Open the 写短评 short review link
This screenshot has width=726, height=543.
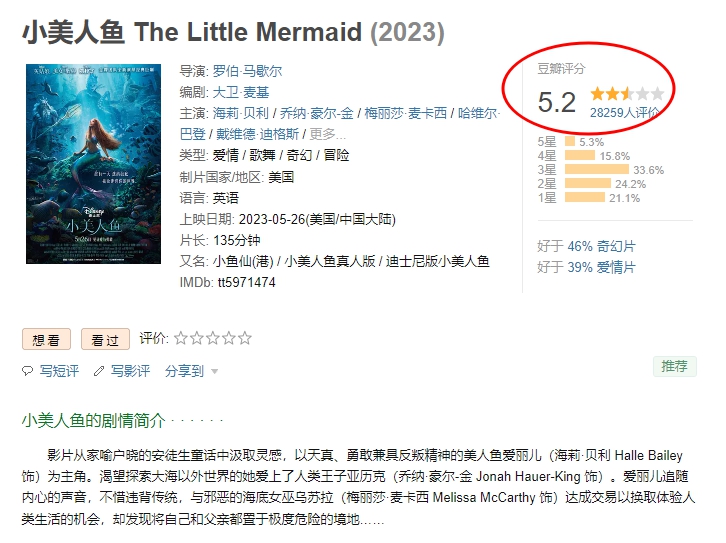pos(59,371)
